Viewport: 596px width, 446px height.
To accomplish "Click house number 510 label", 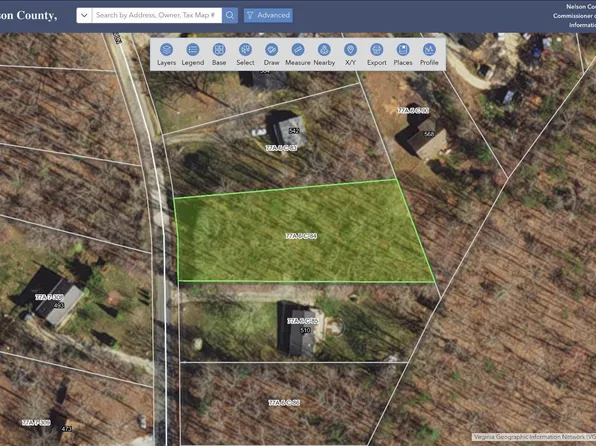I will pos(305,330).
